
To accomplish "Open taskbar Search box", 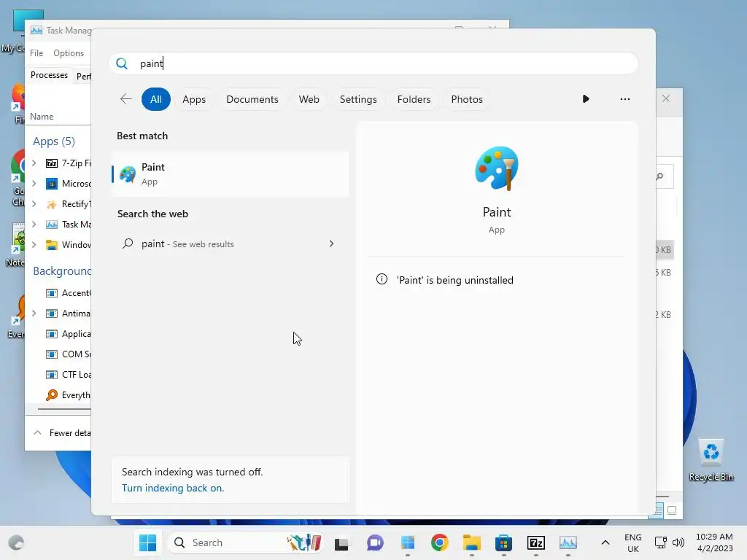I will click(245, 542).
